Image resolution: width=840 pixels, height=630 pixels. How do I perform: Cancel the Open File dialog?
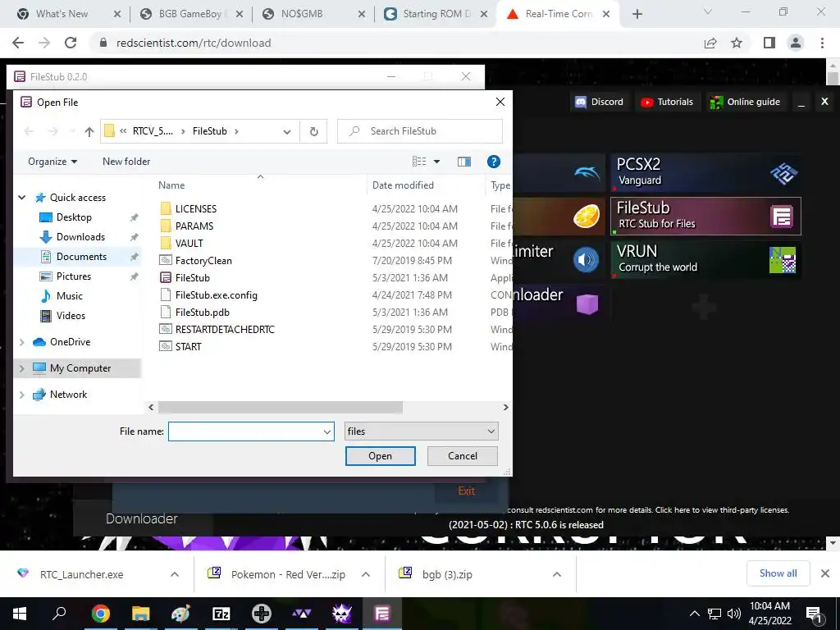pos(463,456)
